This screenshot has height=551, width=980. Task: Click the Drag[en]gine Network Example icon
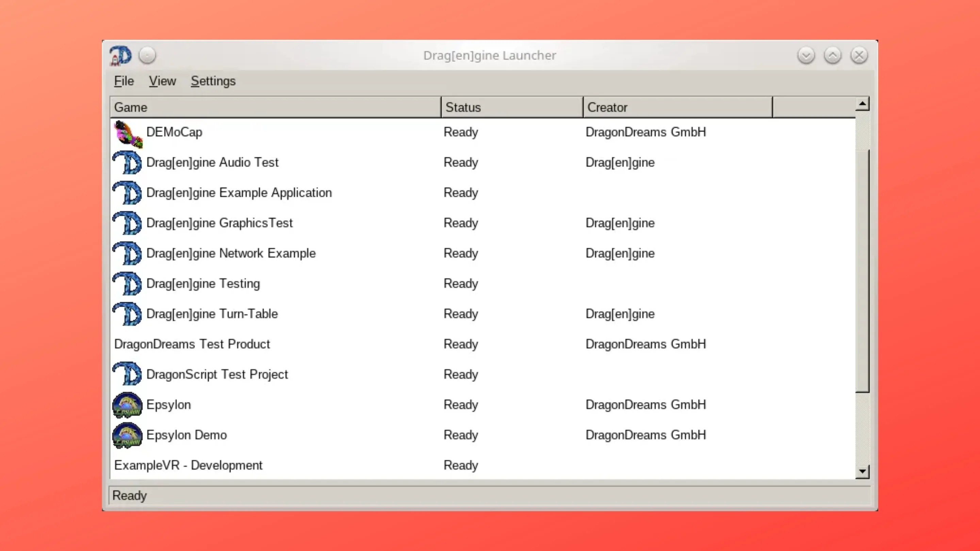(x=127, y=253)
